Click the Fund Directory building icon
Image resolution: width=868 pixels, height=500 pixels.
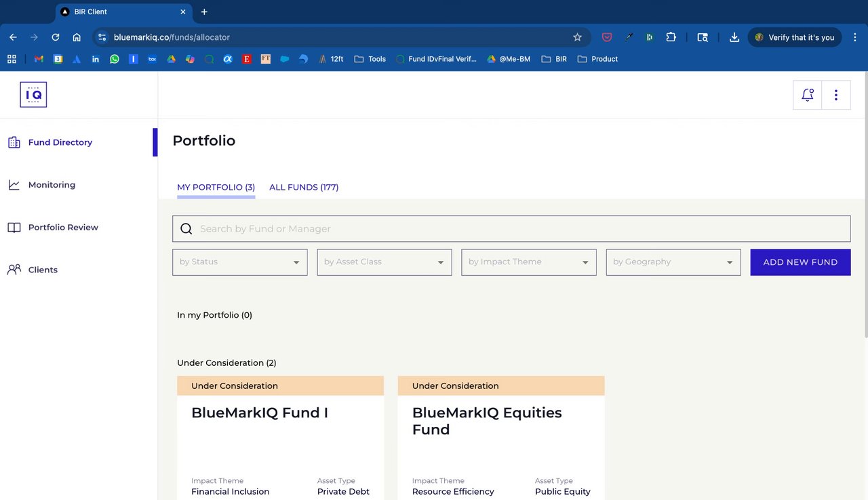pyautogui.click(x=14, y=142)
